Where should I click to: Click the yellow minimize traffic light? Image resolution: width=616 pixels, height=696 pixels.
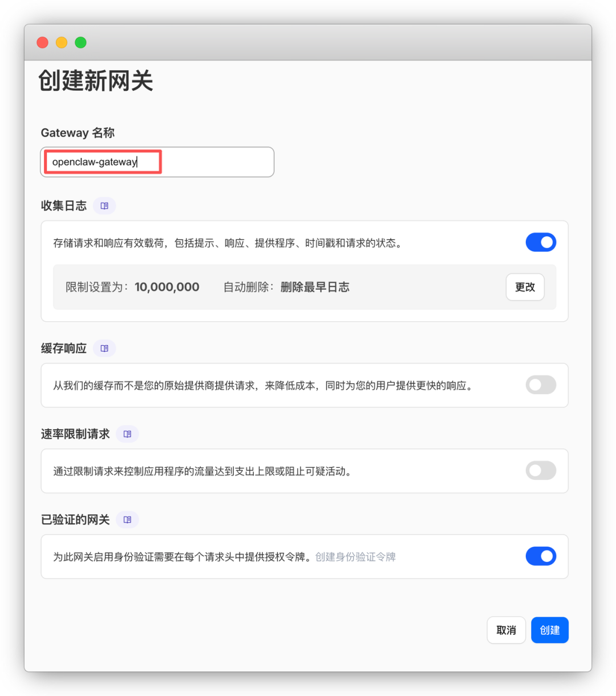click(x=62, y=42)
